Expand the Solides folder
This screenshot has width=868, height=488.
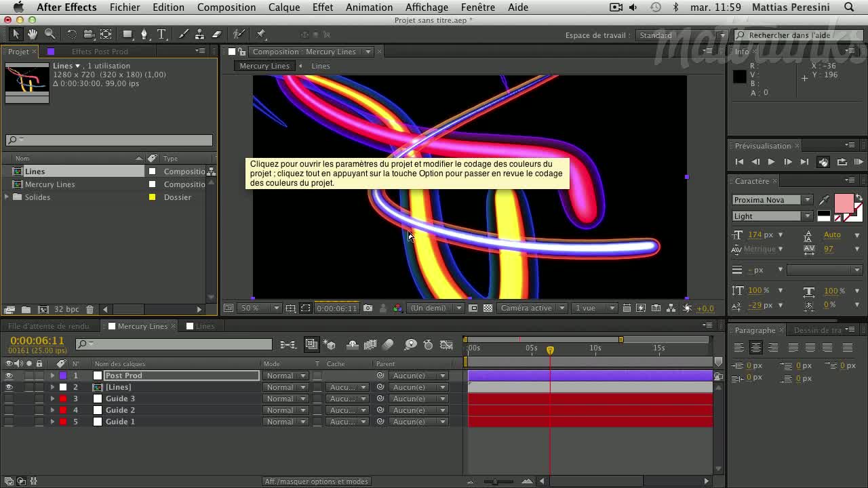[7, 197]
